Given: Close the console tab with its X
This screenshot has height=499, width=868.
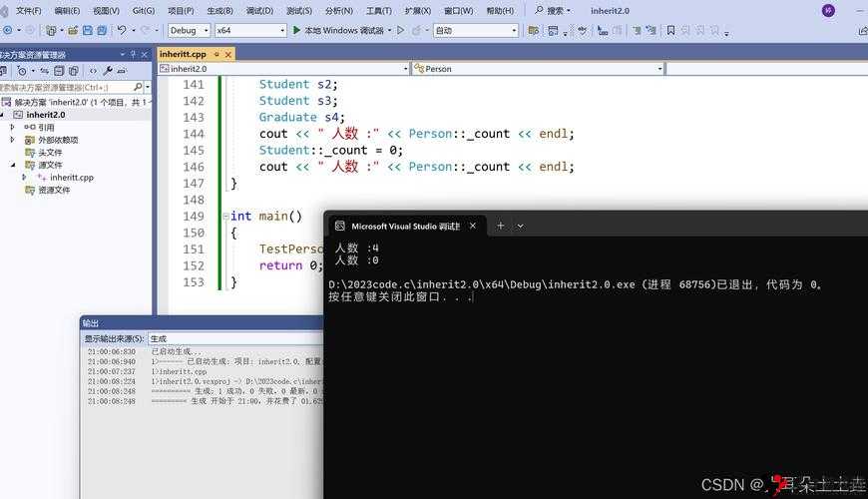Looking at the screenshot, I should pos(473,226).
